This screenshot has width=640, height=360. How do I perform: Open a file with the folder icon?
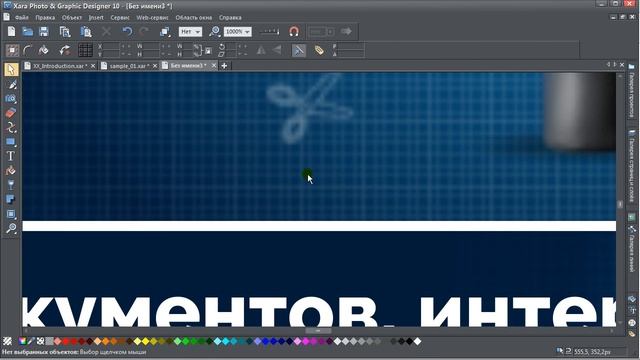coord(27,31)
